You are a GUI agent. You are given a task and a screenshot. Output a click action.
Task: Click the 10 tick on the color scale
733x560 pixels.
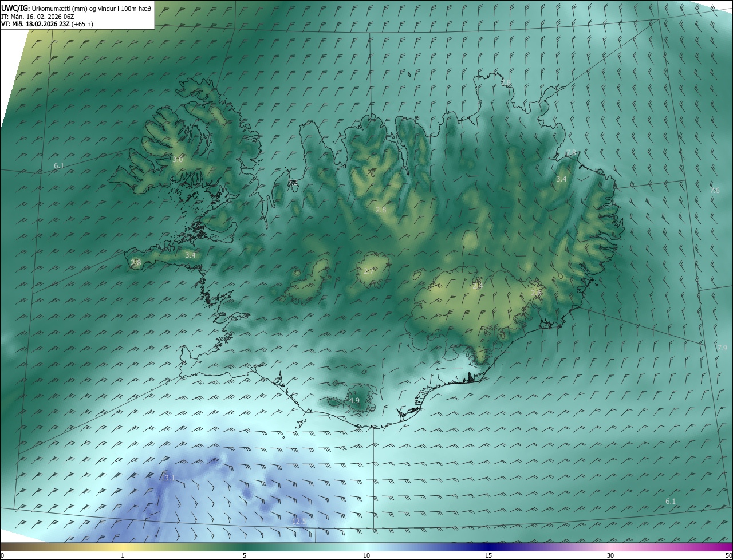[366, 555]
